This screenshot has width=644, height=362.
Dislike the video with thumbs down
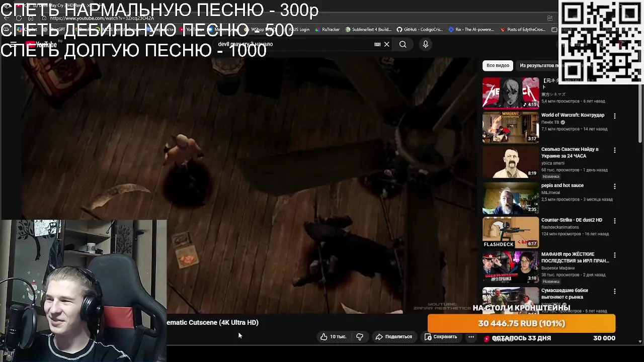coord(360,337)
